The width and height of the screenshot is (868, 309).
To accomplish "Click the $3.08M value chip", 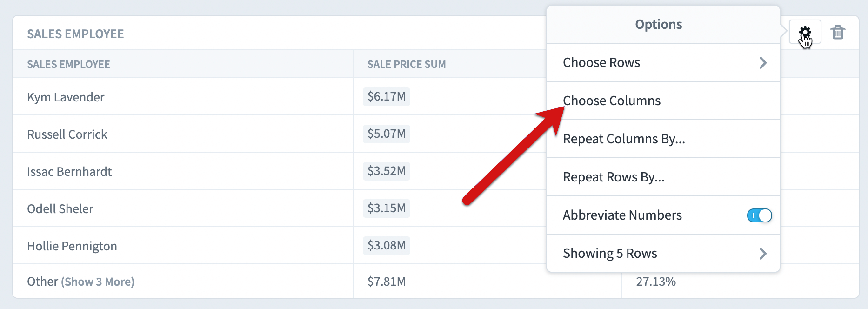I will coord(387,246).
